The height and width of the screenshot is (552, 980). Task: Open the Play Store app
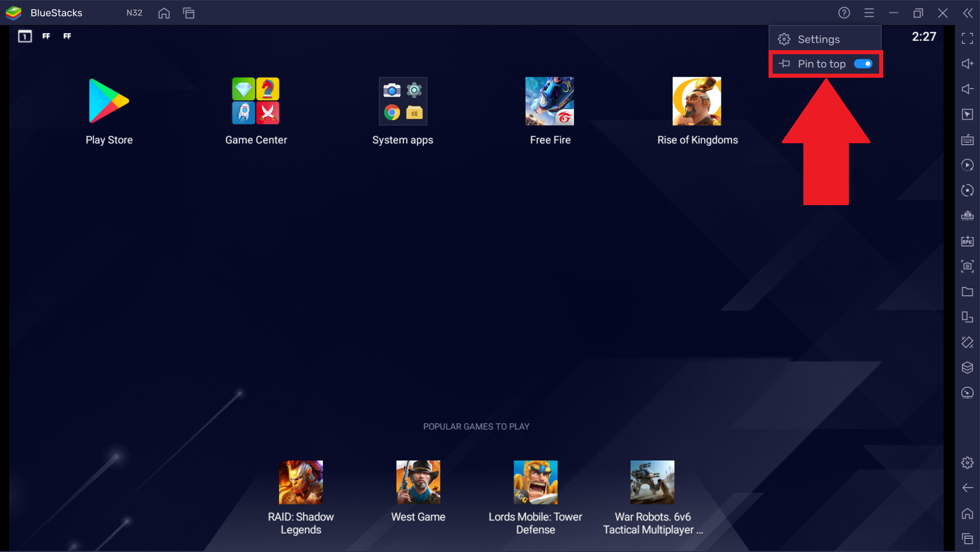[x=109, y=101]
